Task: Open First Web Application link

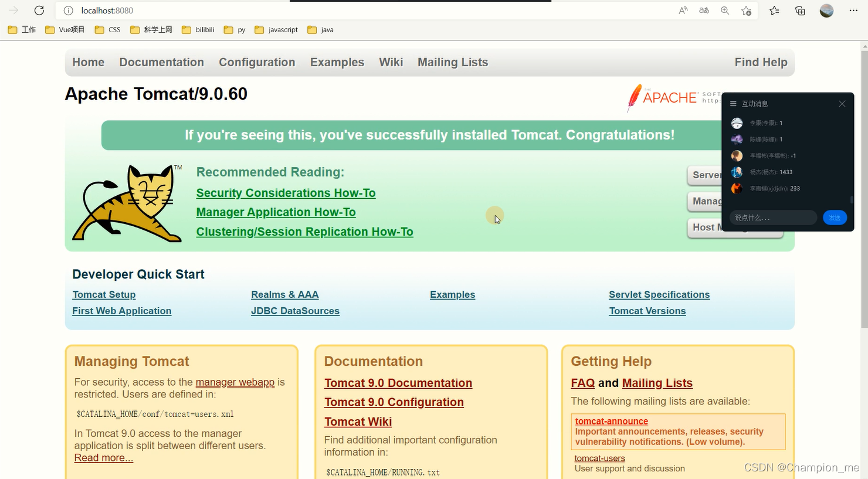Action: click(122, 311)
